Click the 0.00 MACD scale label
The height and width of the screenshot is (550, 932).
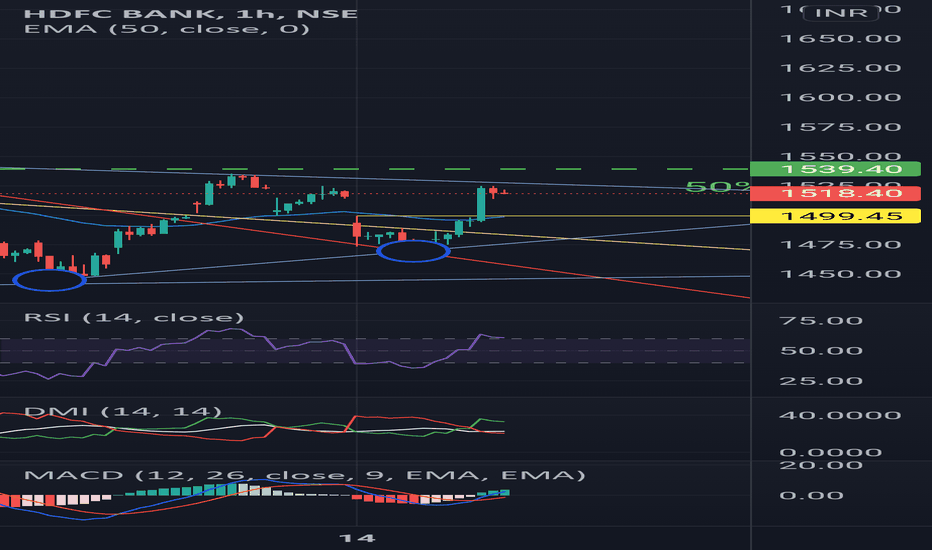tap(811, 495)
